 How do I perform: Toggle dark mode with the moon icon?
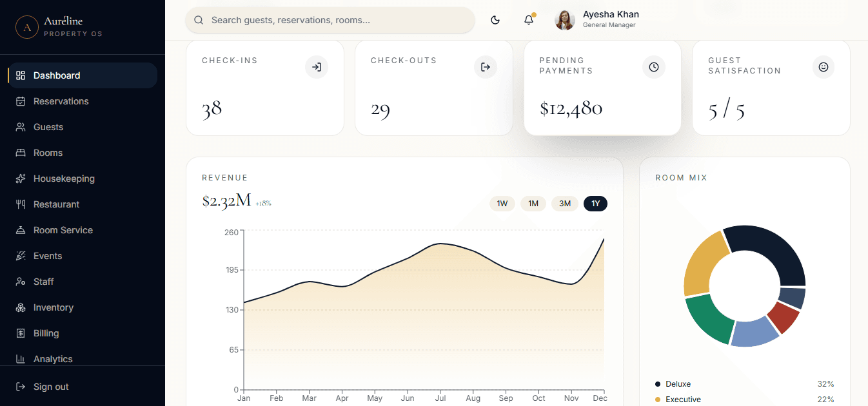coord(495,20)
